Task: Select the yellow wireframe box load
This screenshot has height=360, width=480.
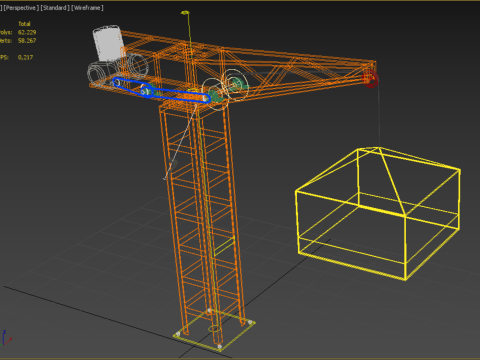Action: click(378, 213)
